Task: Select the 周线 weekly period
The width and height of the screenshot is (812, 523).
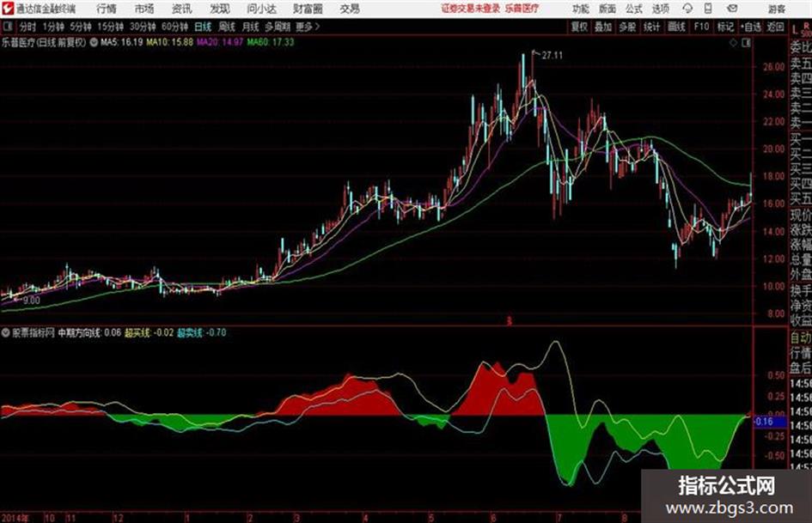Action: pyautogui.click(x=227, y=27)
